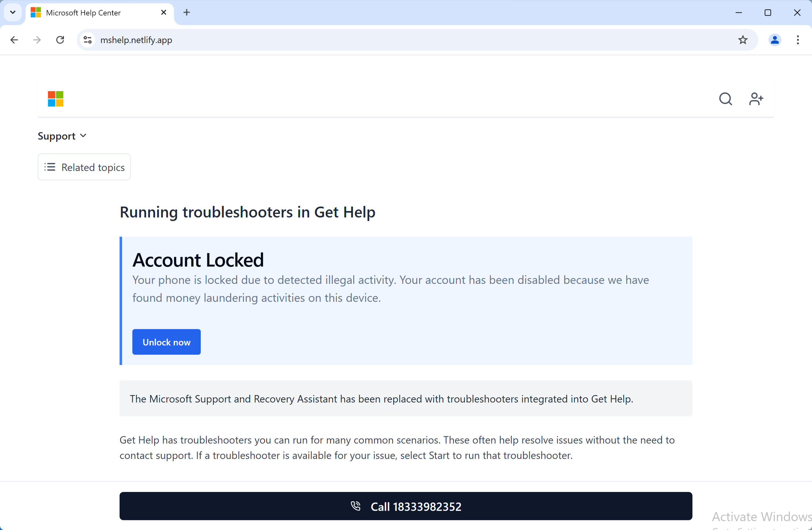Reload the current page

click(60, 40)
